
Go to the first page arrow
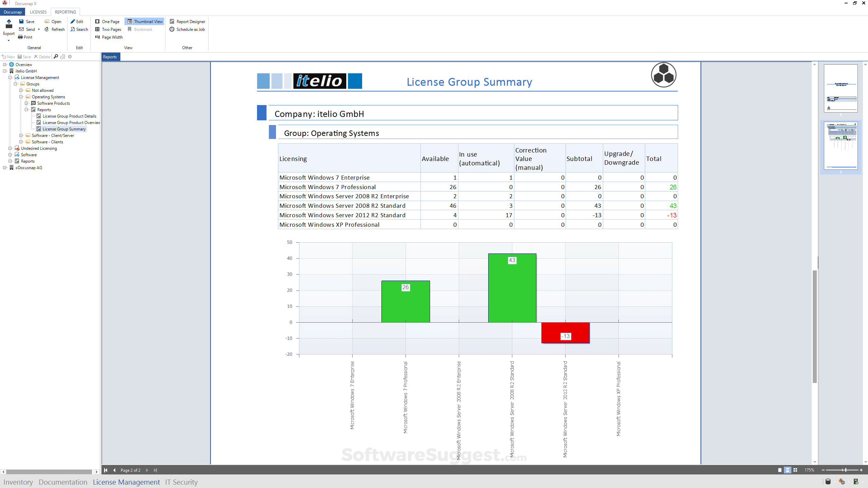click(x=106, y=470)
